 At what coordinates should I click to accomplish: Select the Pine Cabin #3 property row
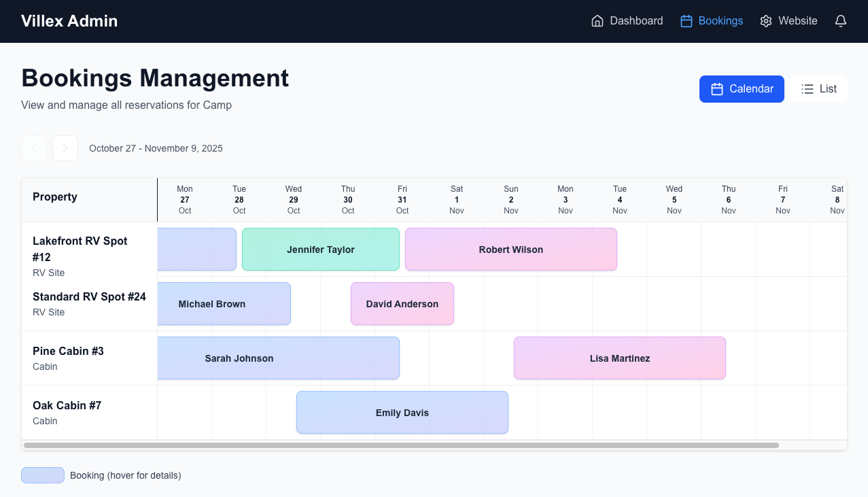[68, 358]
